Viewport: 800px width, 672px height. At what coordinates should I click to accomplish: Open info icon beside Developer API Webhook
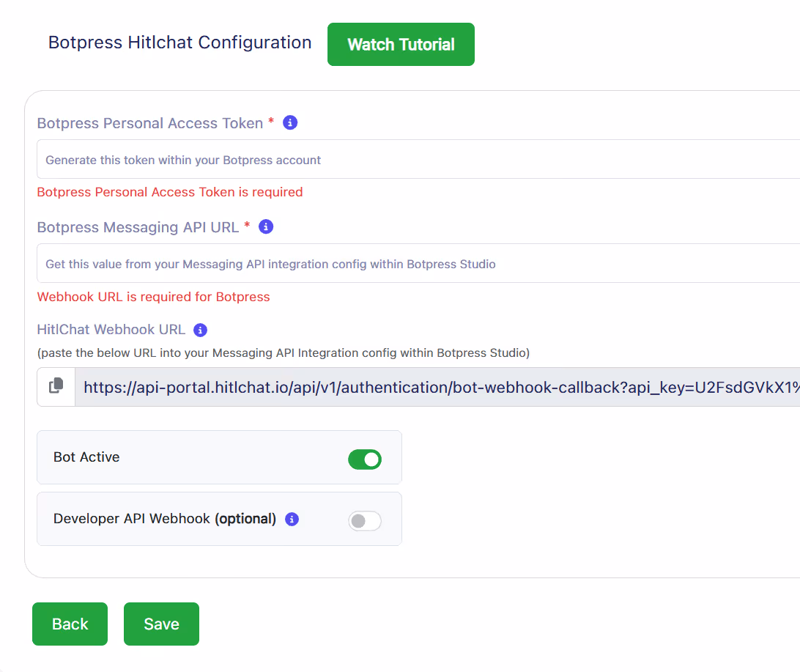click(292, 520)
